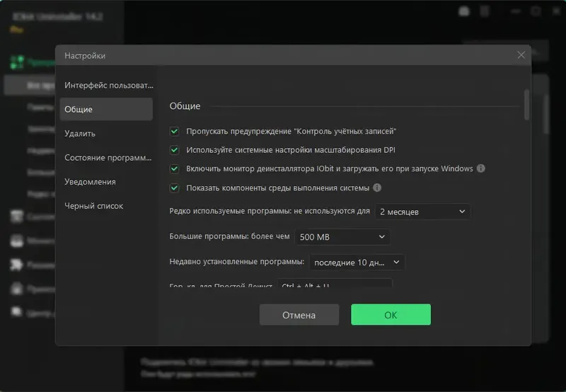Close the Настройки dialog with the X
The width and height of the screenshot is (566, 392).
tap(521, 55)
